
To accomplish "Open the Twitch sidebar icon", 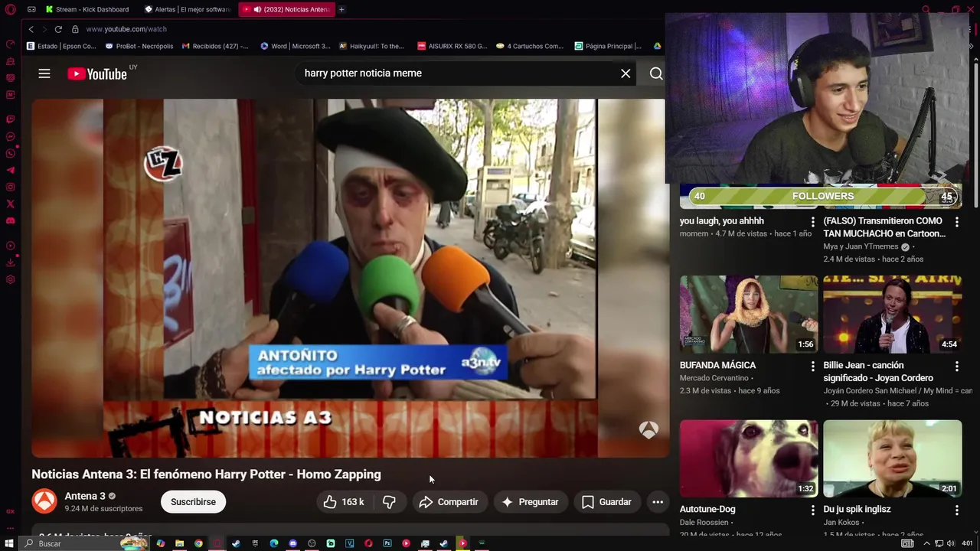I will 10,119.
